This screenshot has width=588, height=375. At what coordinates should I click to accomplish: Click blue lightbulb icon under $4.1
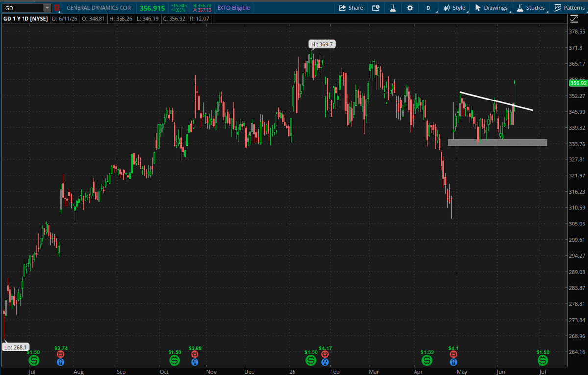(453, 363)
